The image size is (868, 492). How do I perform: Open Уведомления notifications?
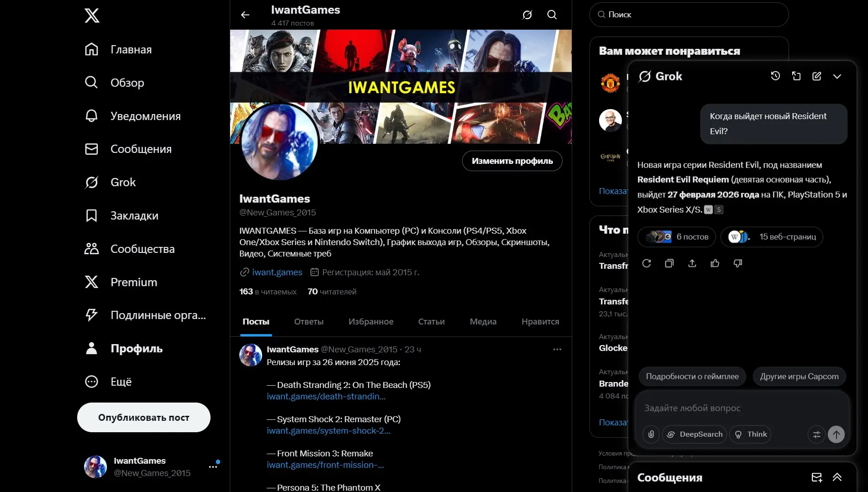133,116
